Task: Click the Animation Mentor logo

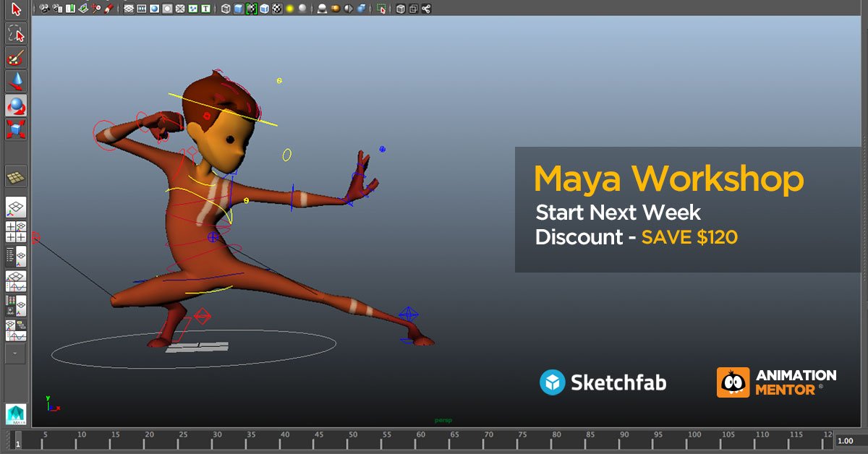Action: coord(776,382)
